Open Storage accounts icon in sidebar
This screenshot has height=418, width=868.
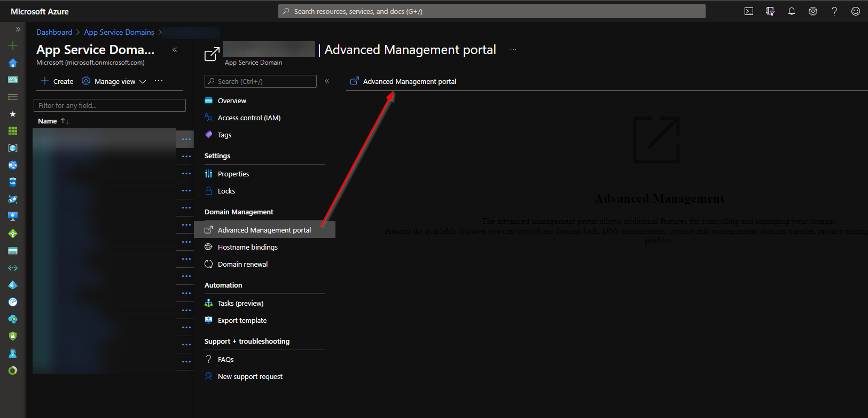point(13,251)
